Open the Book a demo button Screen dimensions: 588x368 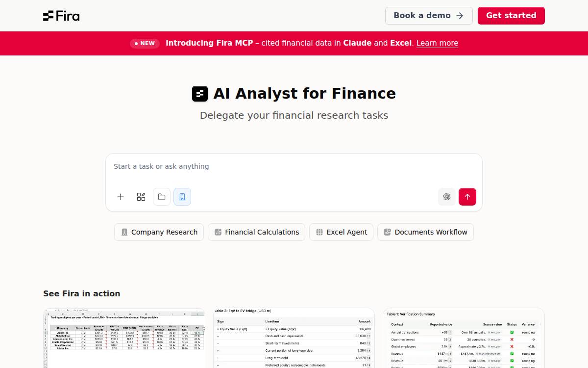click(x=429, y=16)
